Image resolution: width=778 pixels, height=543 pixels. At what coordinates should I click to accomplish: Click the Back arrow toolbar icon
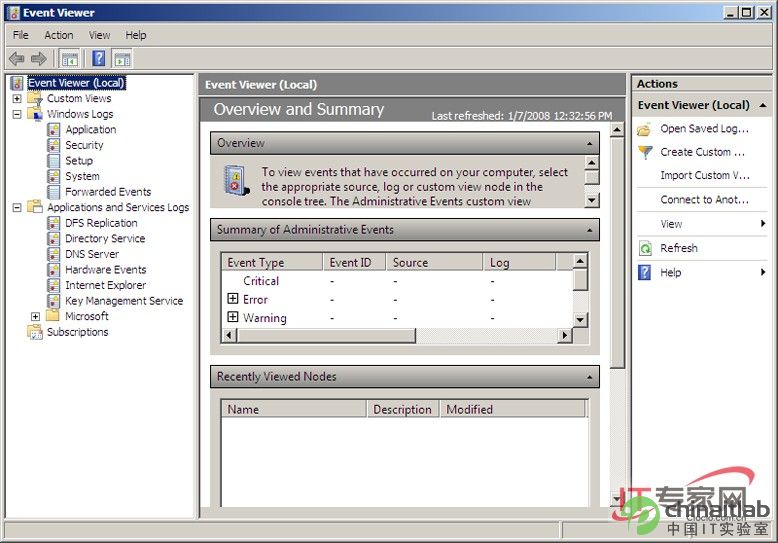16,59
